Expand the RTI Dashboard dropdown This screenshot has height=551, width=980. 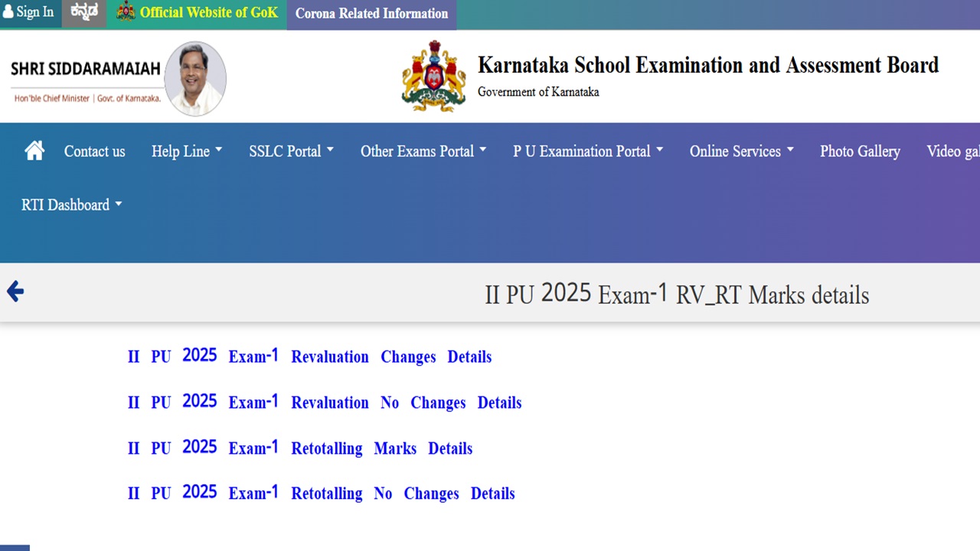pos(71,205)
